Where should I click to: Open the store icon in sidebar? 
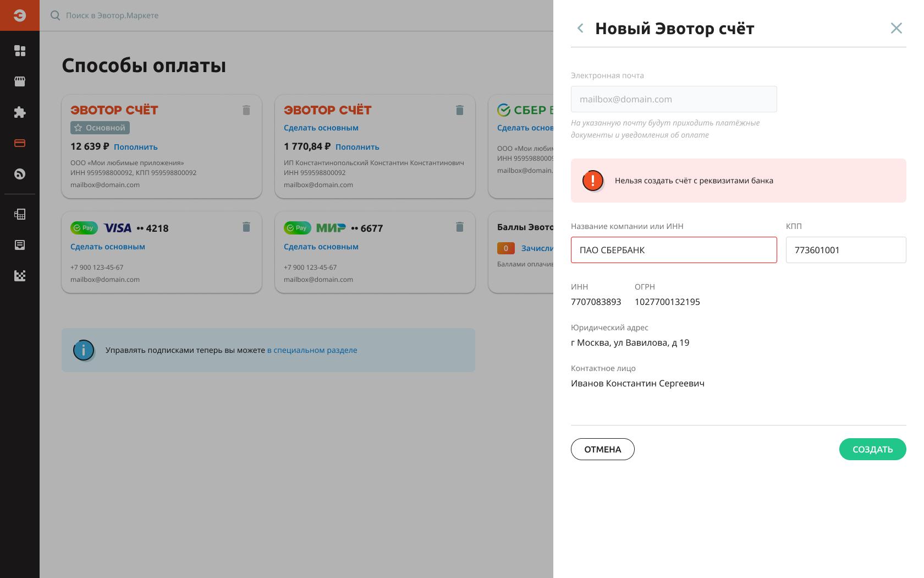coord(20,81)
